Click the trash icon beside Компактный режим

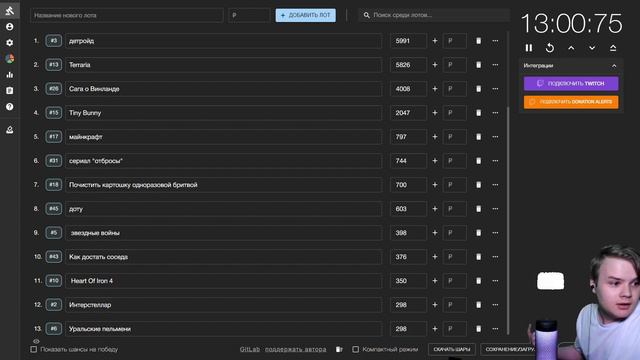click(x=339, y=349)
